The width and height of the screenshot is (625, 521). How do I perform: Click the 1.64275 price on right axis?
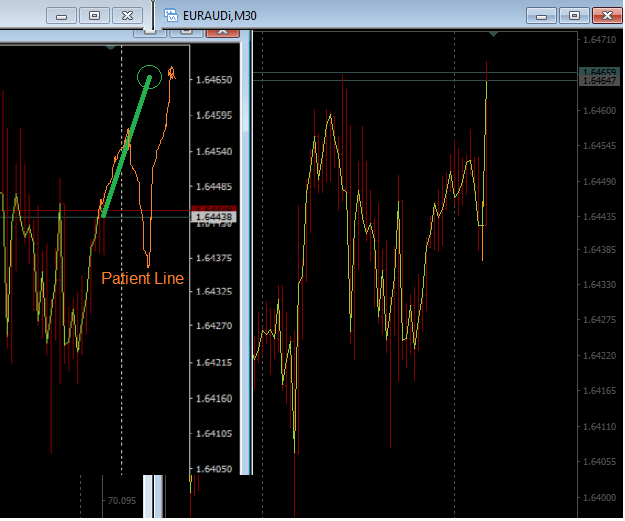click(x=599, y=320)
